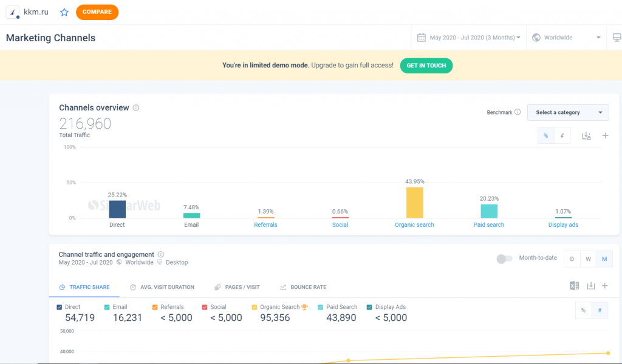Enable the Month-to-date toggle
Screen dimensions: 622x364
504,259
